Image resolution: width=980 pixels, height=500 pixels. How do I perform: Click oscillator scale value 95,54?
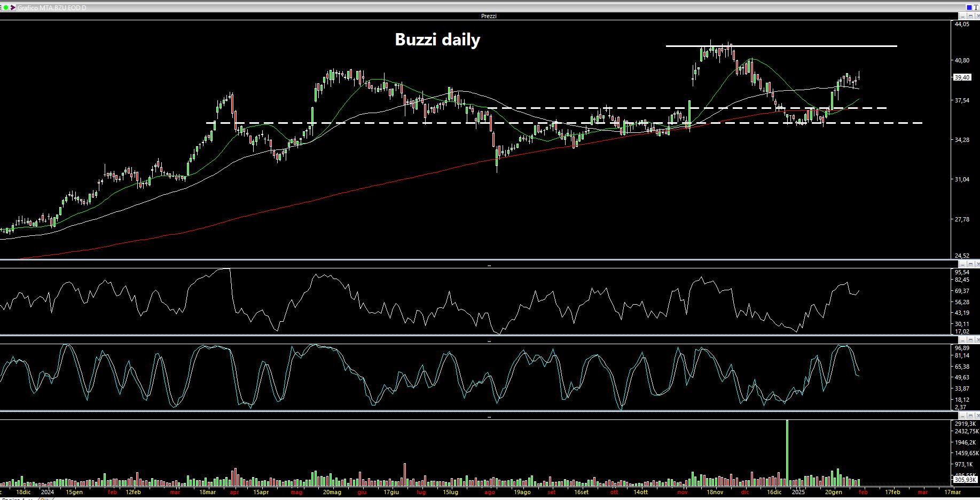(x=962, y=272)
